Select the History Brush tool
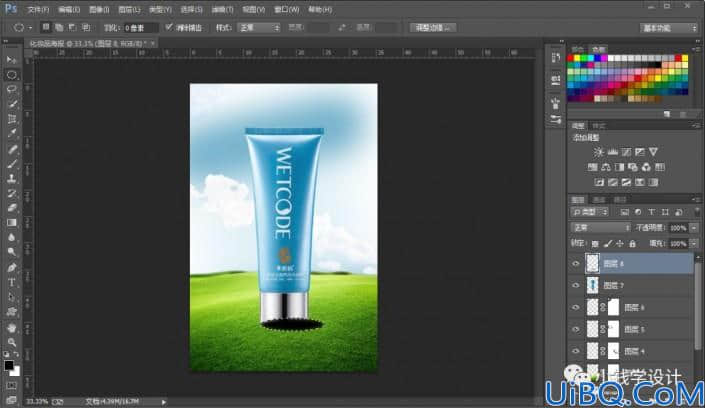This screenshot has width=705, height=408. 12,193
